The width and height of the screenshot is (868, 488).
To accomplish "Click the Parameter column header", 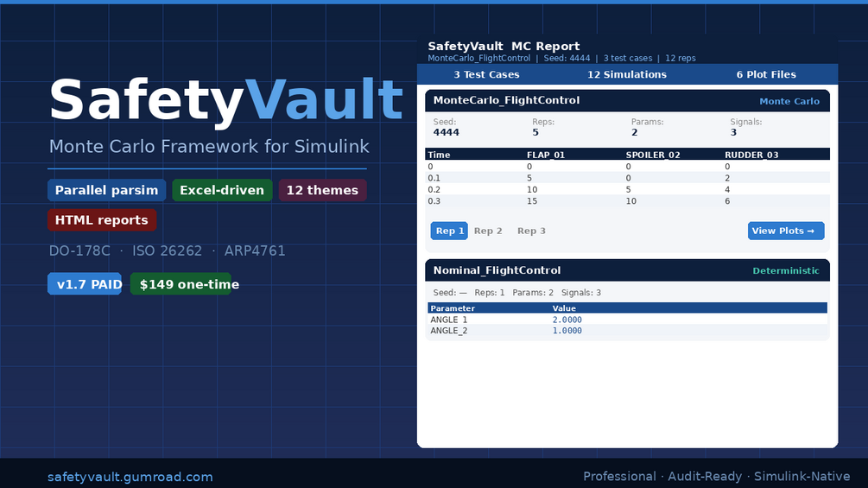I will pos(453,308).
